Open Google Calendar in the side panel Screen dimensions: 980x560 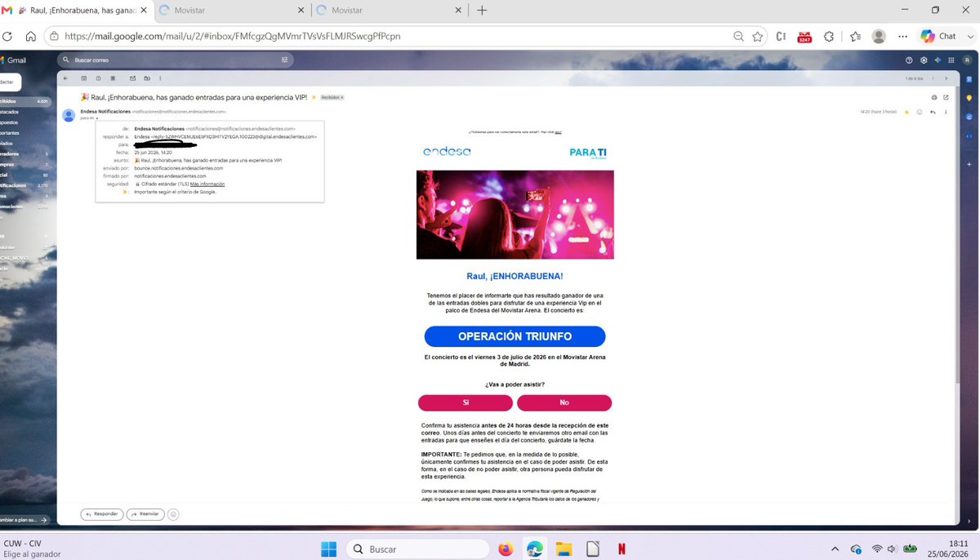click(x=969, y=79)
